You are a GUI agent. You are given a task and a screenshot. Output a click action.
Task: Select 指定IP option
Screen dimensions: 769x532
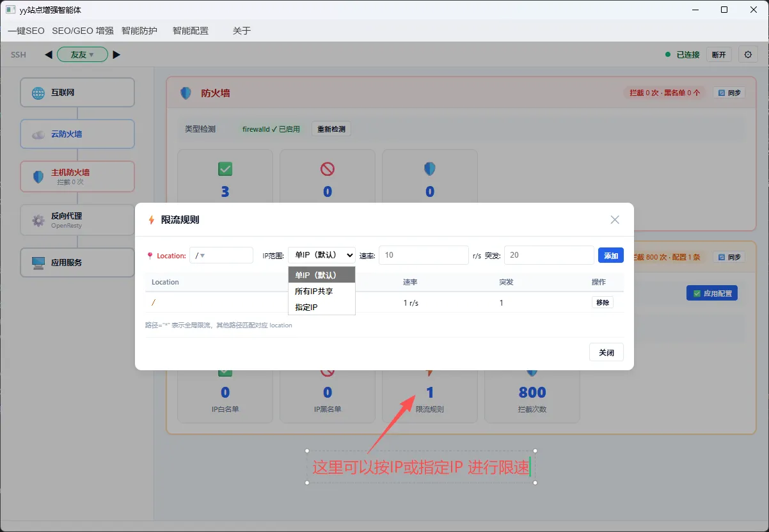pos(322,307)
